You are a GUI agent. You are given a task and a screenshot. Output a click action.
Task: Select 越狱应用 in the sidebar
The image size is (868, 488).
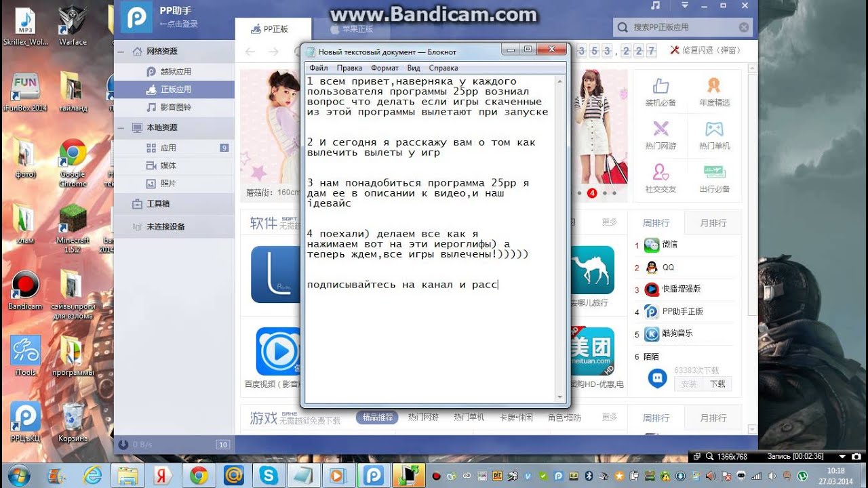point(174,71)
